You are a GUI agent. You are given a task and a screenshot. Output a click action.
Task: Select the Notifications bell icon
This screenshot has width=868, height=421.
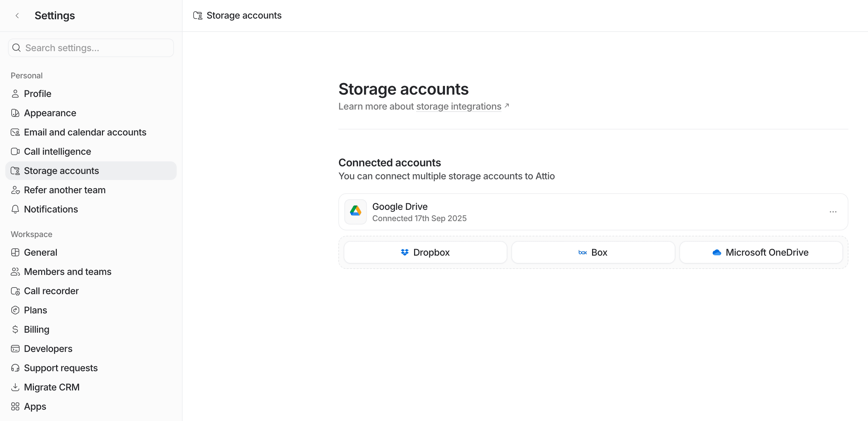[16, 209]
